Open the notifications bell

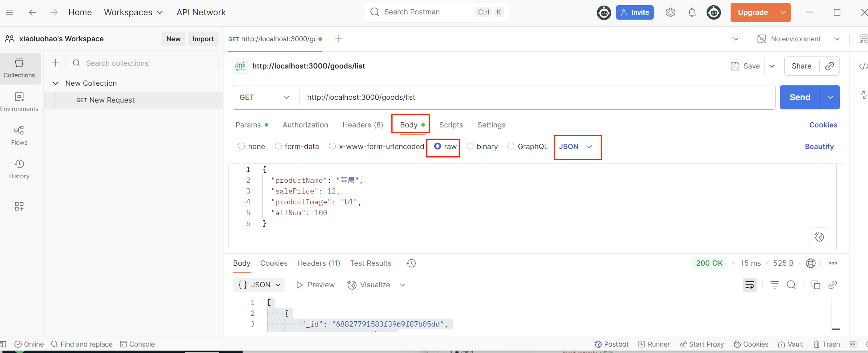[x=692, y=12]
